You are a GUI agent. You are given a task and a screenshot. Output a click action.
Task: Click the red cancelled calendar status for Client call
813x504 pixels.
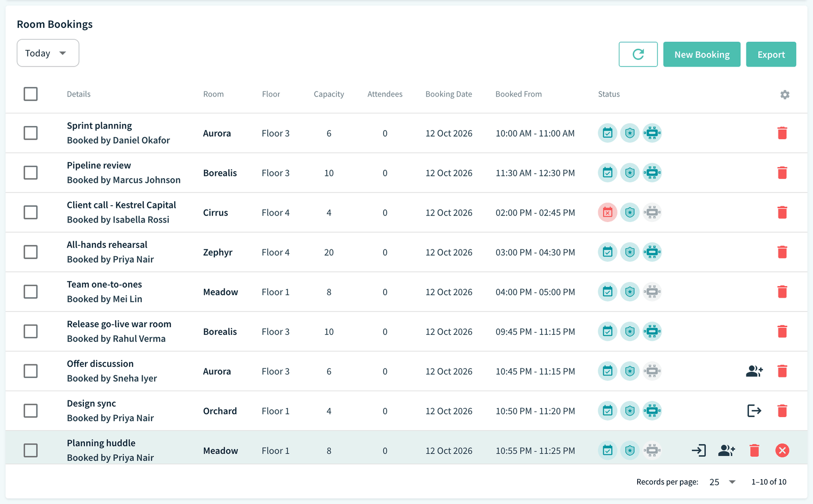[x=608, y=212]
